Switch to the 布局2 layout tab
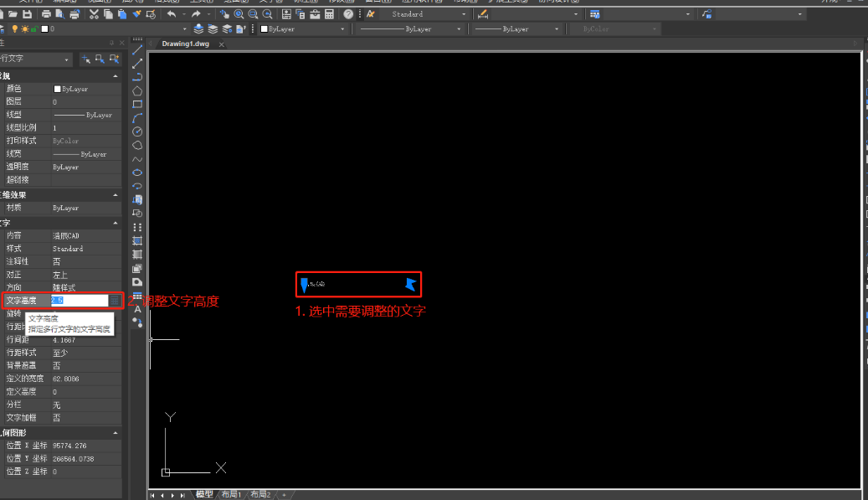868x500 pixels. tap(260, 494)
